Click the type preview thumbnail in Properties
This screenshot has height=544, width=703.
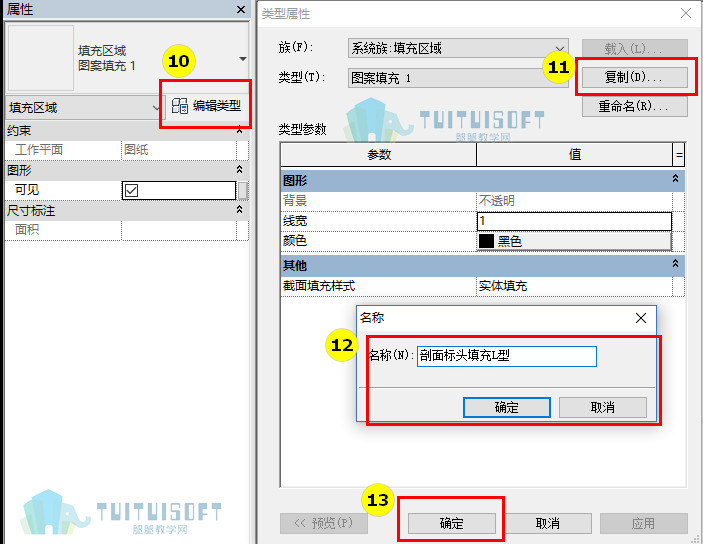[41, 58]
